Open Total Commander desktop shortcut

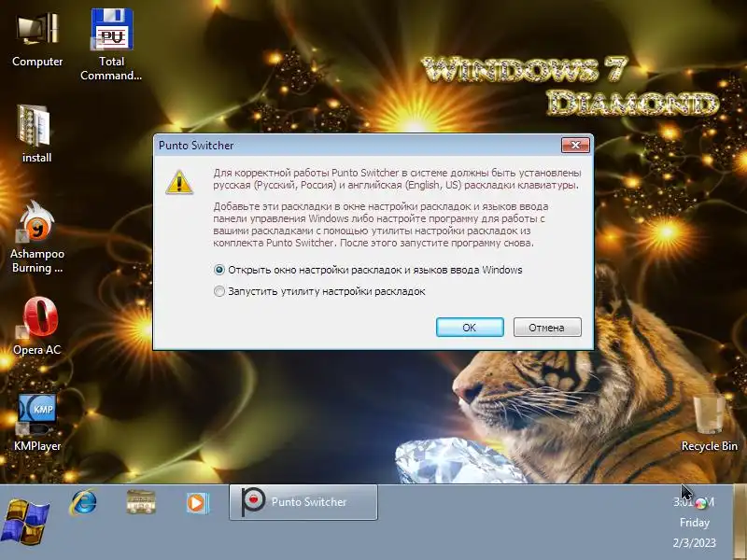111,45
